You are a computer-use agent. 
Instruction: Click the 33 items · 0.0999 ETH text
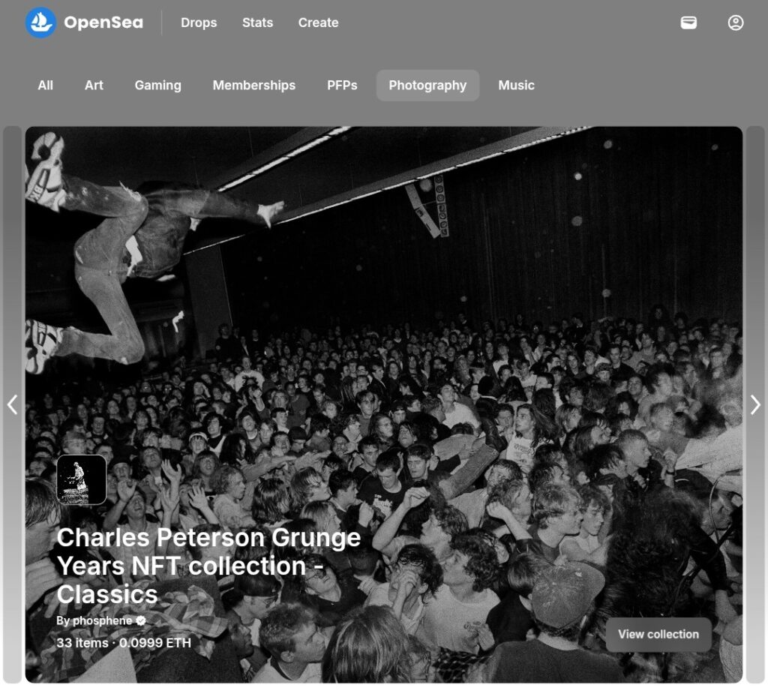click(x=124, y=643)
